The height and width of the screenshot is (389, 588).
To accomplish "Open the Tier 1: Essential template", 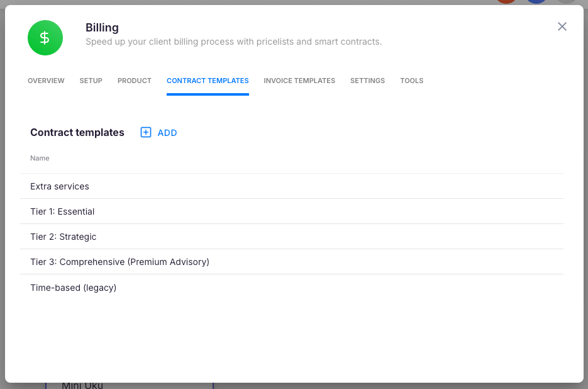I will [62, 211].
